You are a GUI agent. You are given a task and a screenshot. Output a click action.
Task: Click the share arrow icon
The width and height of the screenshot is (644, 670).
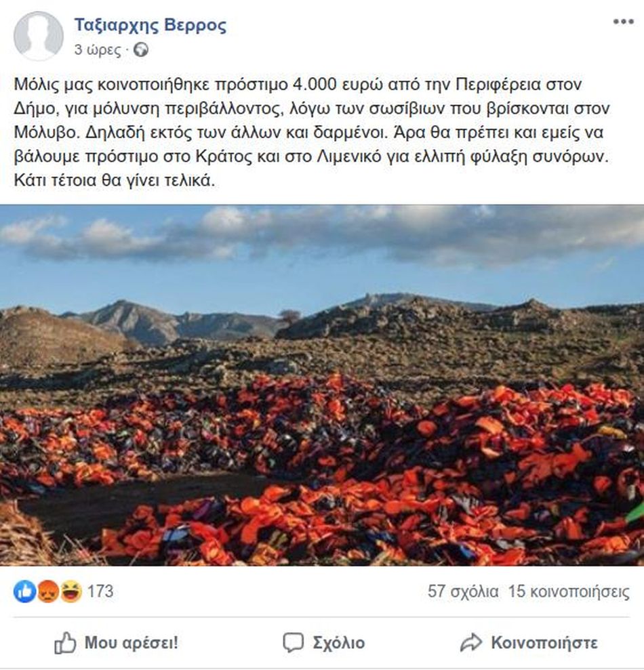(471, 643)
